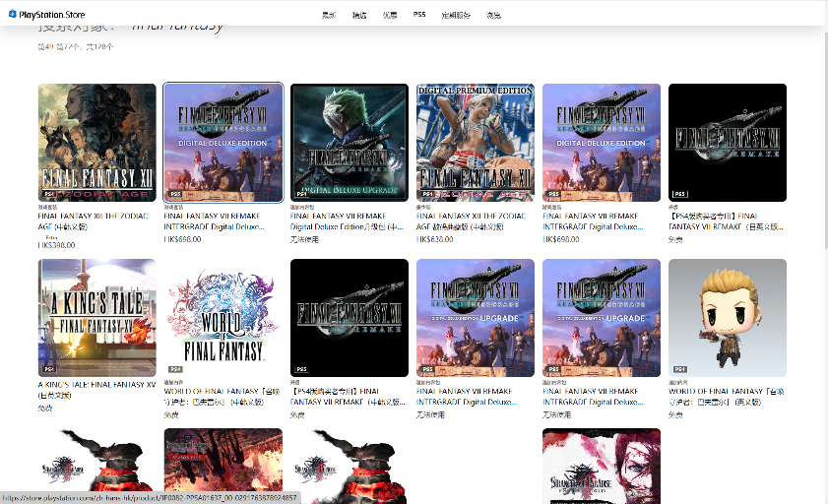Click title FINAL FANTASY XII THE ZODIAC AGE (中韩文版)
The image size is (828, 504).
pos(93,221)
